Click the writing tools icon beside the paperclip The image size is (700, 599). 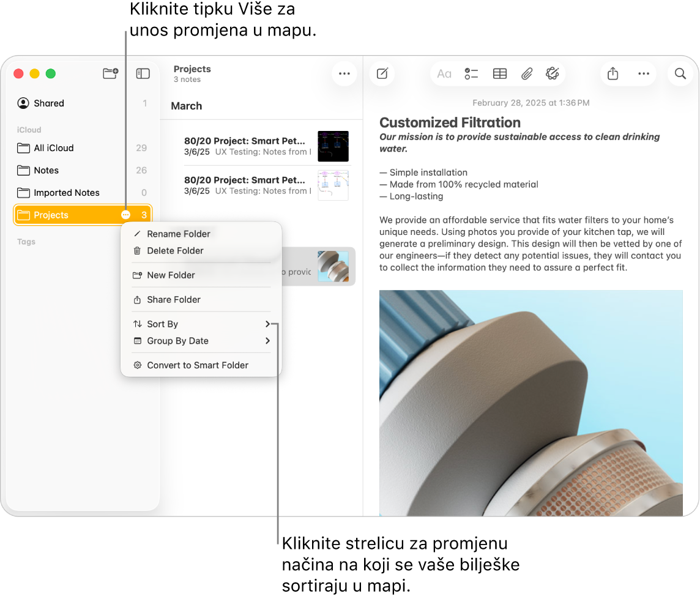[552, 73]
